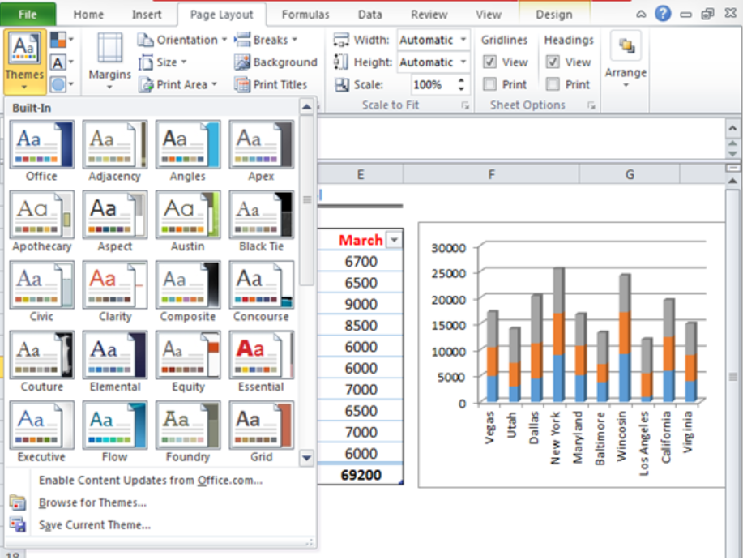This screenshot has height=560, width=743.
Task: Apply the Essential theme
Action: point(261,361)
